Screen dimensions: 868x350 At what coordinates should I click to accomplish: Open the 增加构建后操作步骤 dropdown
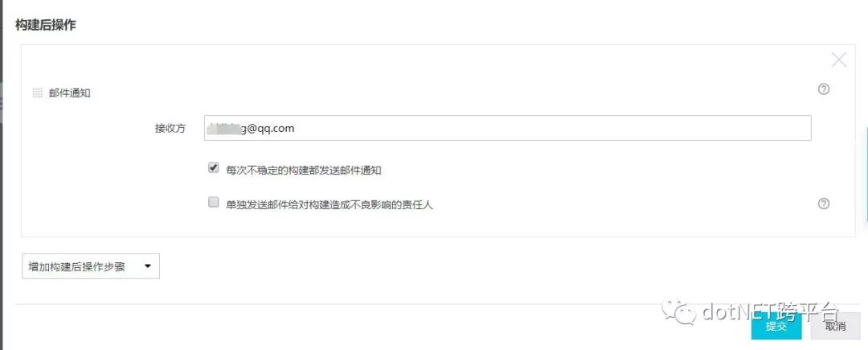click(91, 266)
